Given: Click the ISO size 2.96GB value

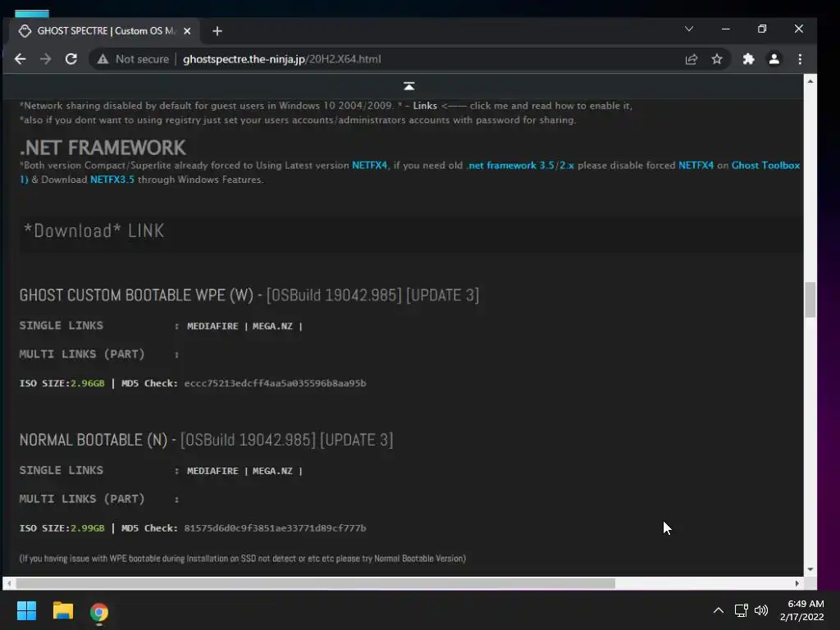Looking at the screenshot, I should [87, 383].
